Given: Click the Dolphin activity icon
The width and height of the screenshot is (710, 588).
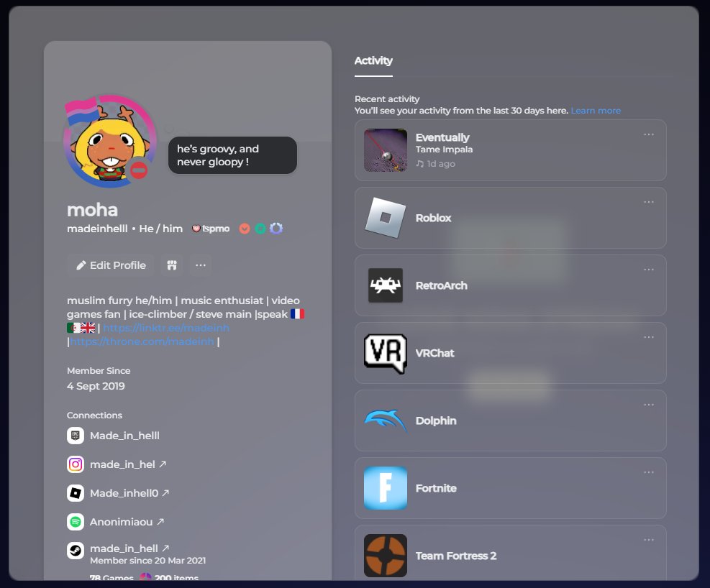Looking at the screenshot, I should coord(386,421).
